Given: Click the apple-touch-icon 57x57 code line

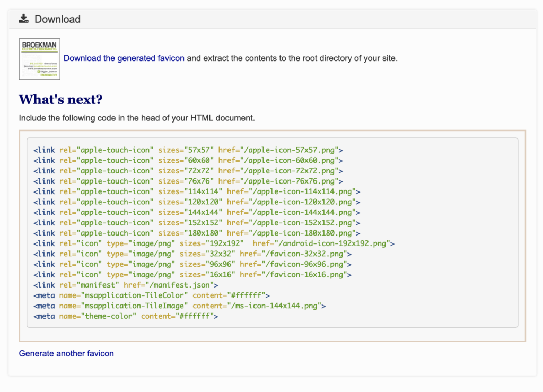Looking at the screenshot, I should (x=188, y=150).
